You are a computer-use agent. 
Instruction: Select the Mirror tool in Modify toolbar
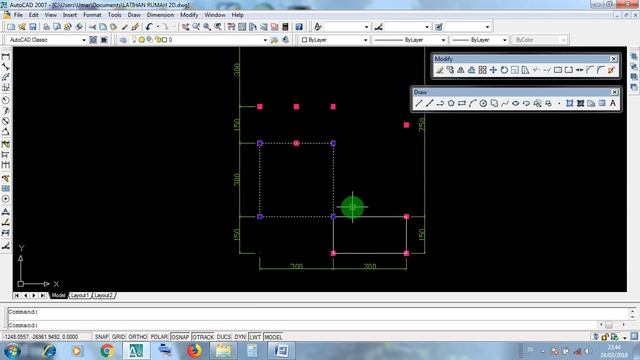(461, 70)
